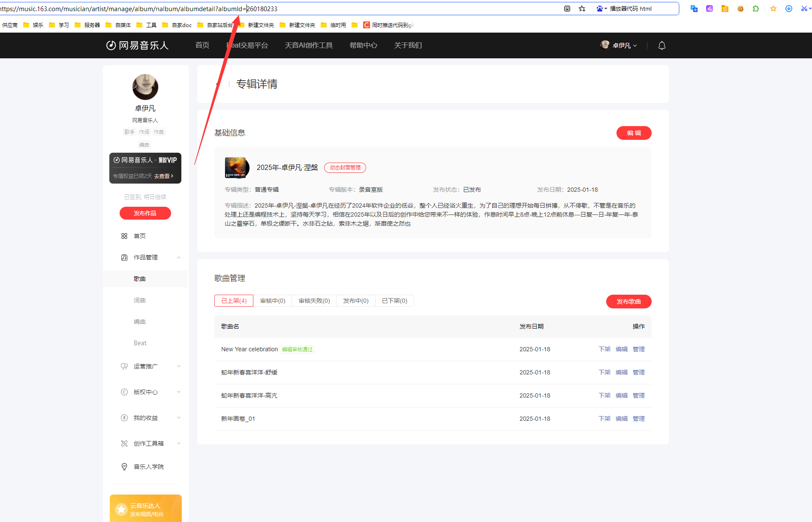Viewport: 812px width, 522px height.
Task: Click the NetEase Musician logo
Action: (137, 45)
